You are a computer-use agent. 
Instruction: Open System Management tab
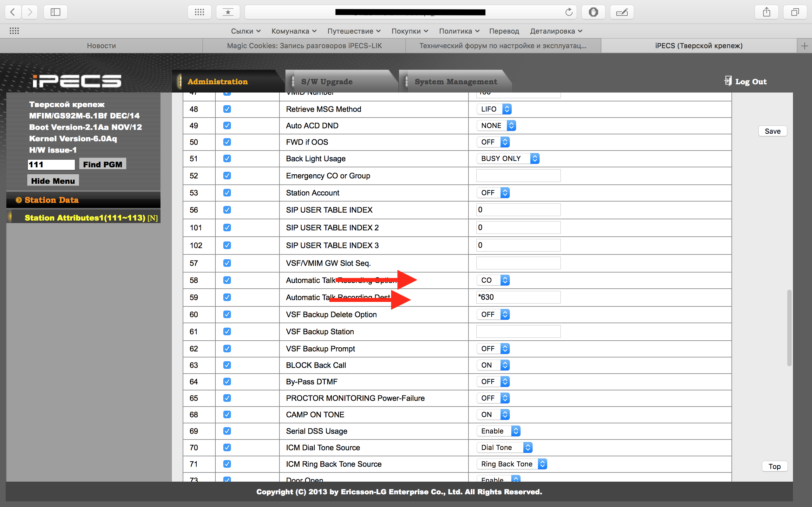pyautogui.click(x=456, y=81)
